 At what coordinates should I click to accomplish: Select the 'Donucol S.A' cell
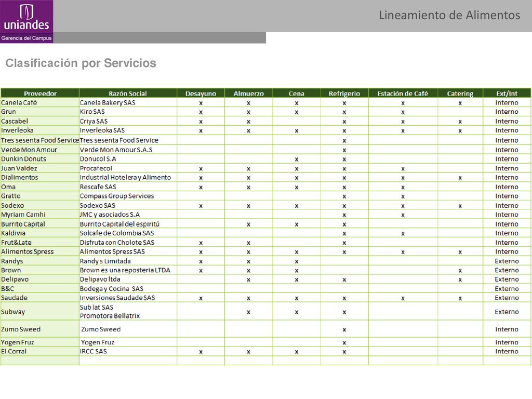(128, 159)
